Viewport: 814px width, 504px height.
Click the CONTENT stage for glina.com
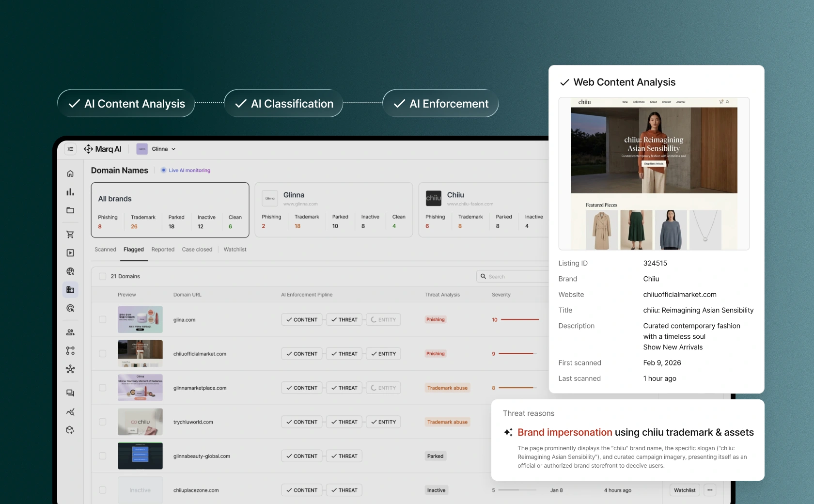click(301, 320)
